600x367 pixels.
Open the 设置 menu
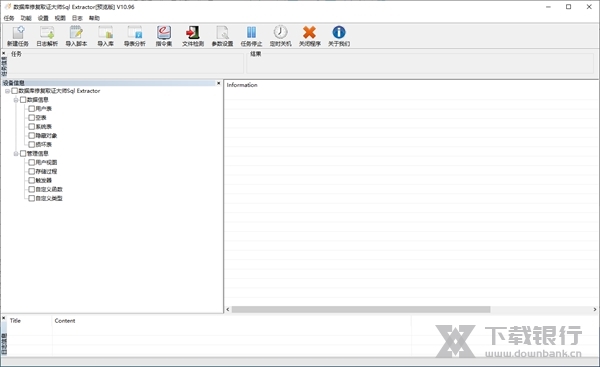(x=43, y=18)
